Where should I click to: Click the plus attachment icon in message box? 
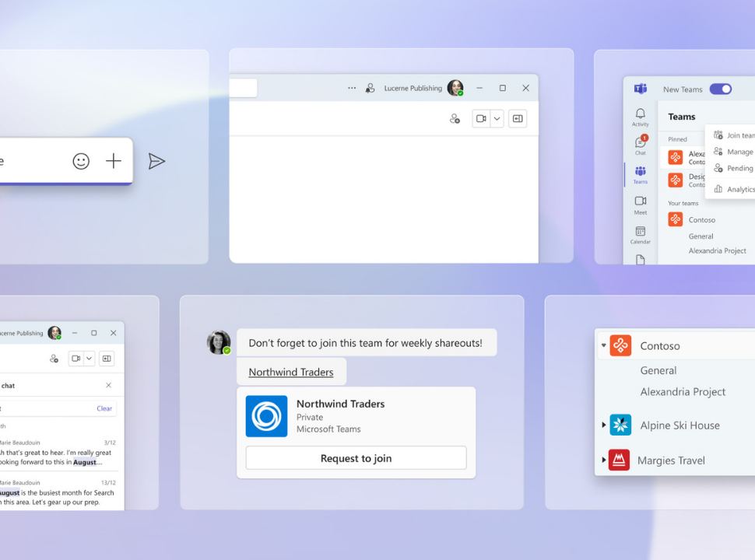pos(113,161)
